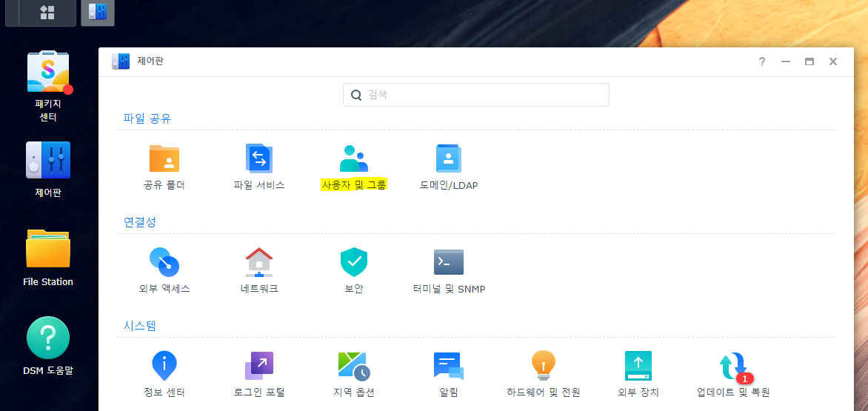
Task: Open the Network (네트워크) icon
Action: [x=259, y=262]
